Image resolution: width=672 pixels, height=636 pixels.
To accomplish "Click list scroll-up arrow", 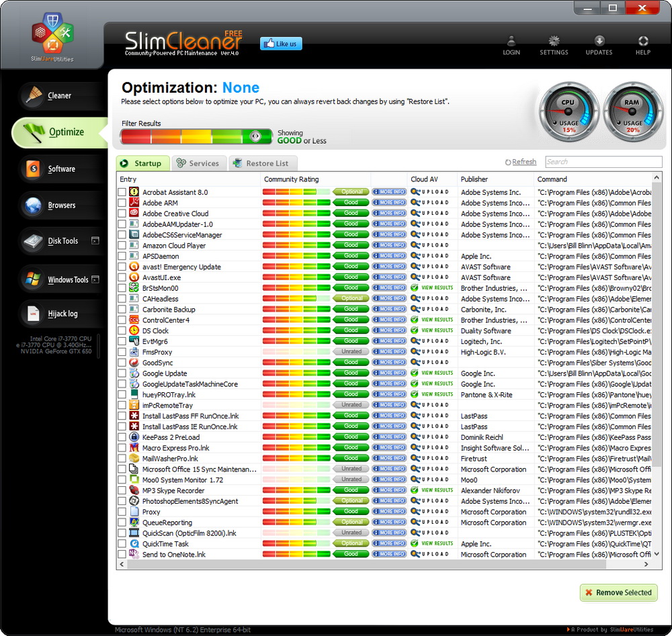I will [657, 177].
